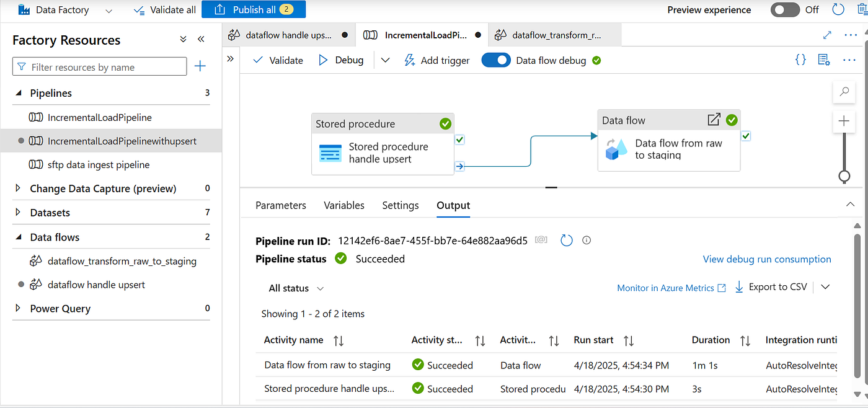Image resolution: width=868 pixels, height=408 pixels.
Task: Sort by Duration column
Action: coord(745,340)
